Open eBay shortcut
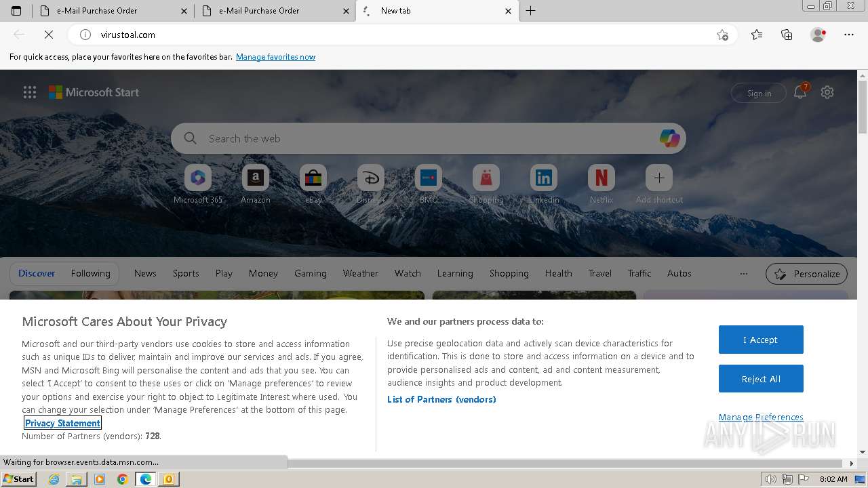868x488 pixels. coord(313,184)
